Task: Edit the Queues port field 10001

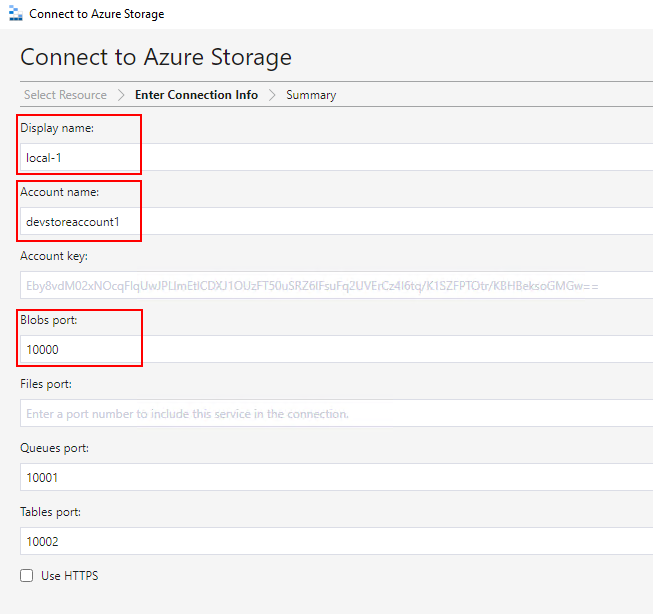Action: [x=336, y=477]
